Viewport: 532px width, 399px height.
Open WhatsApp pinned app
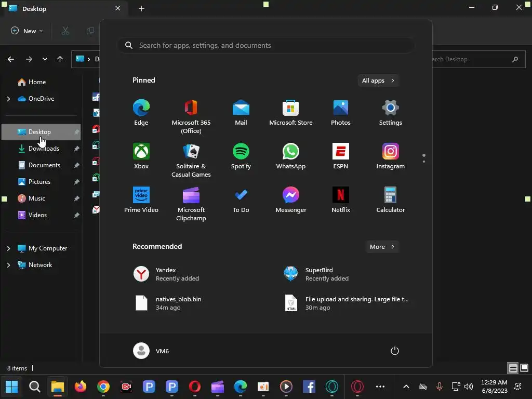(291, 156)
